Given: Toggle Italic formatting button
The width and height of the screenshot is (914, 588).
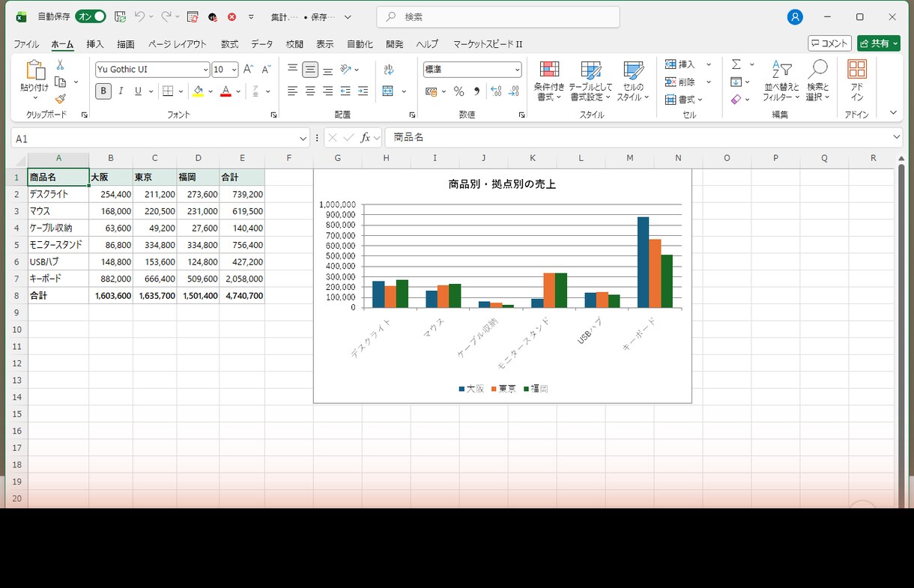Looking at the screenshot, I should click(121, 91).
